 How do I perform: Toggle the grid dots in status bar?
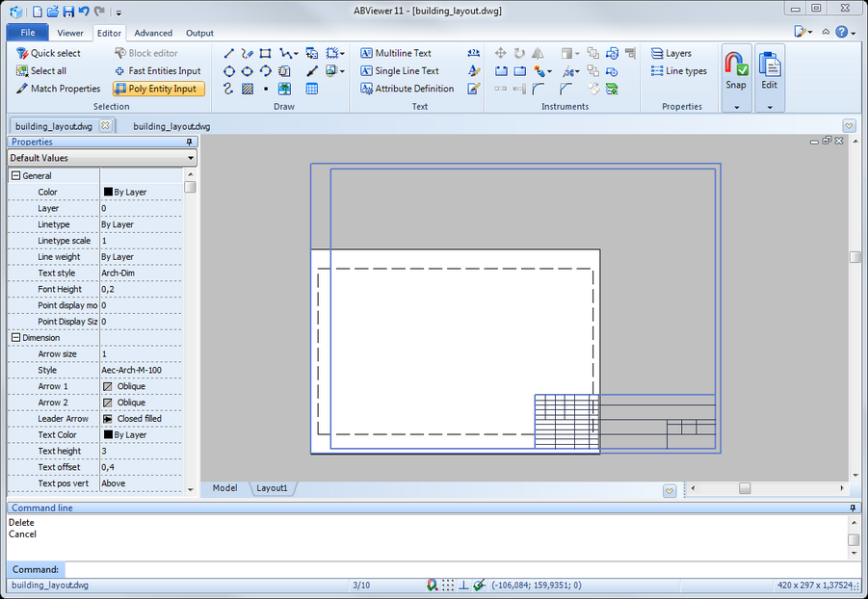click(x=448, y=585)
